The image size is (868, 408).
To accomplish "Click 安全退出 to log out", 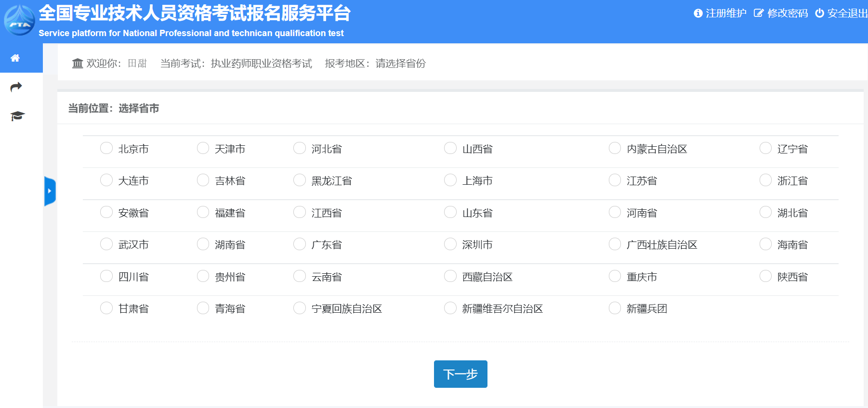I will coord(841,13).
